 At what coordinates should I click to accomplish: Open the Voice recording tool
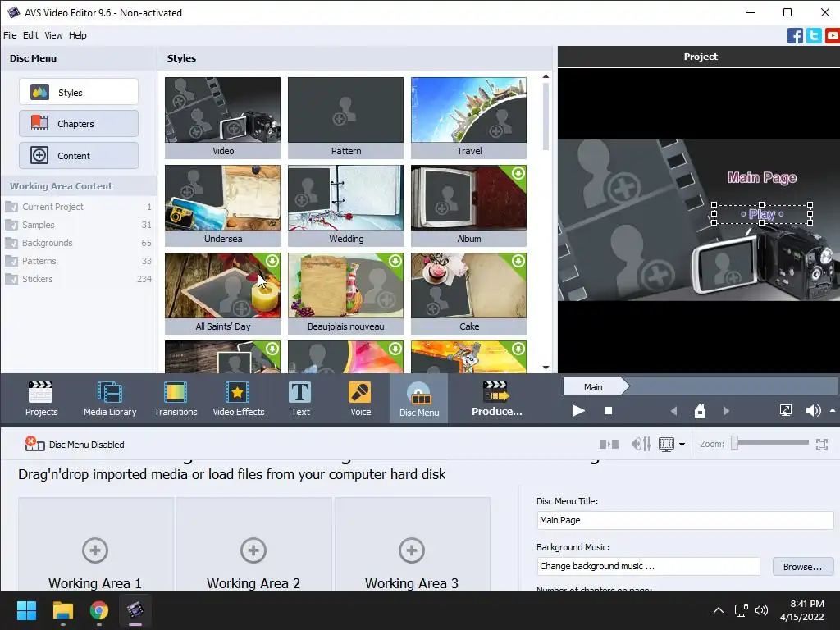click(360, 399)
